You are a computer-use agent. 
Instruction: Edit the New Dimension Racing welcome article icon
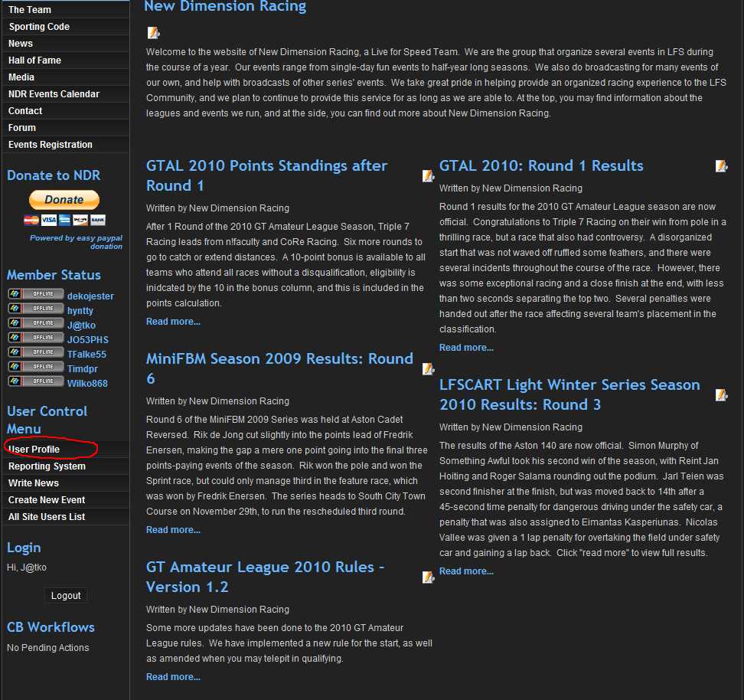click(153, 32)
